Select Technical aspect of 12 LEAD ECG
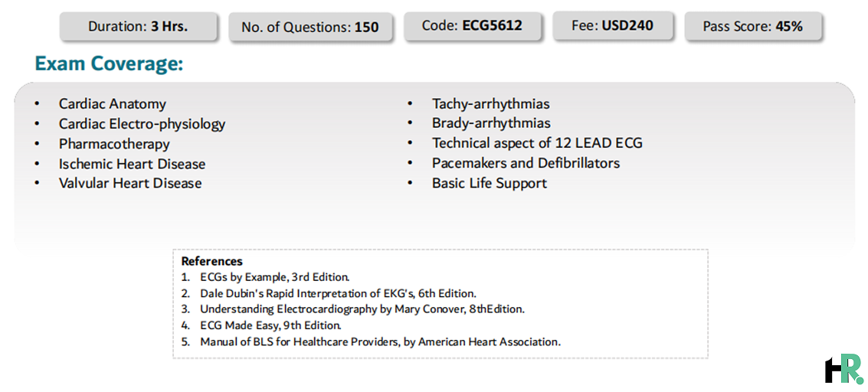Image resolution: width=868 pixels, height=392 pixels. [538, 143]
